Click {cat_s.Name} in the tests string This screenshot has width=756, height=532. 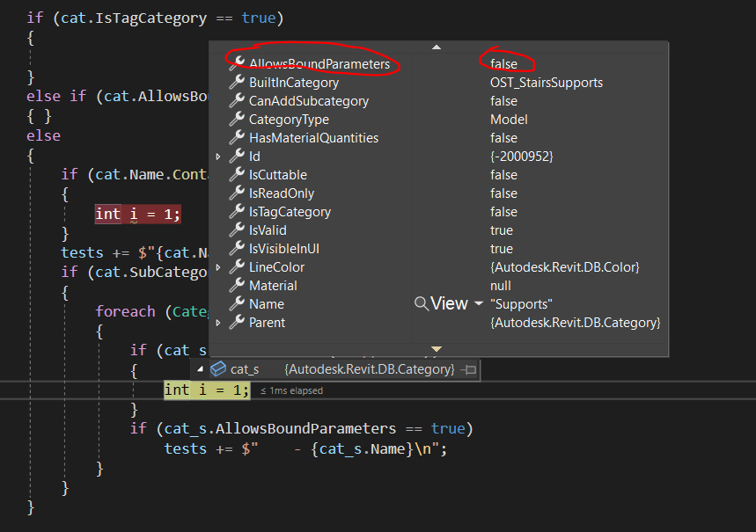tap(362, 449)
